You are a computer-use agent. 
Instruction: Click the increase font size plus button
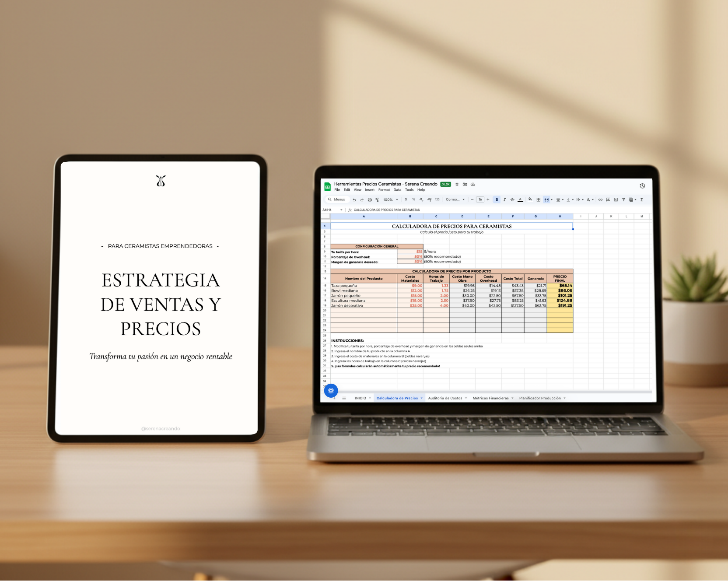pos(488,199)
